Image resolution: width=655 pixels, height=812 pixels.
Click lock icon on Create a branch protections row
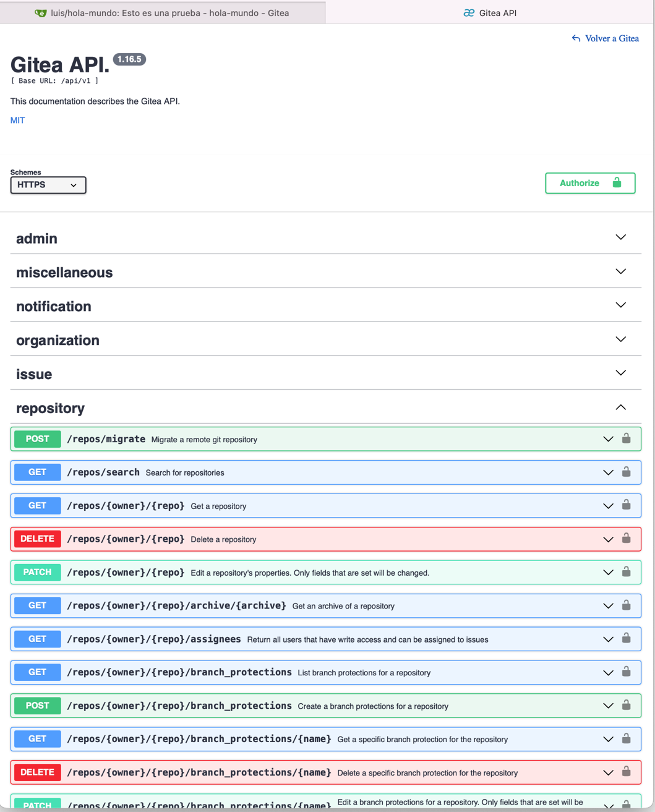626,706
